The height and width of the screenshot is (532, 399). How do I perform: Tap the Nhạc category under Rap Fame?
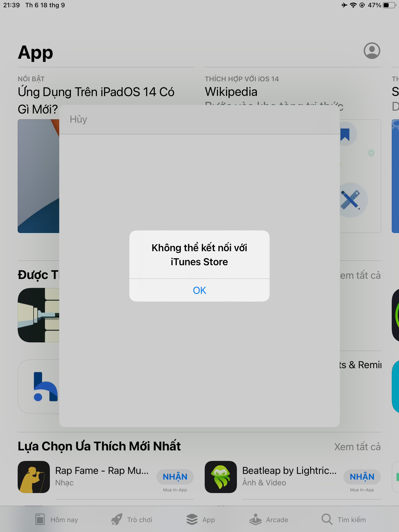point(64,483)
